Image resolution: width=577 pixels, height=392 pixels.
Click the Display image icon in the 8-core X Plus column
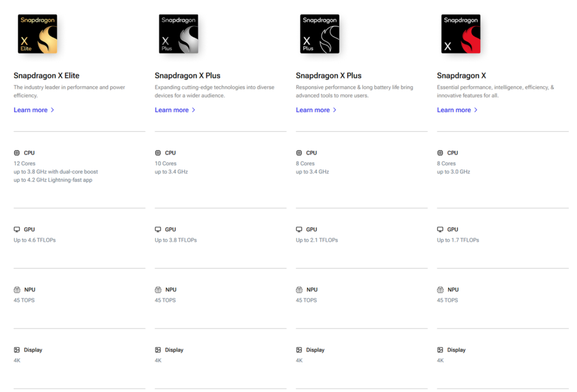pyautogui.click(x=299, y=350)
